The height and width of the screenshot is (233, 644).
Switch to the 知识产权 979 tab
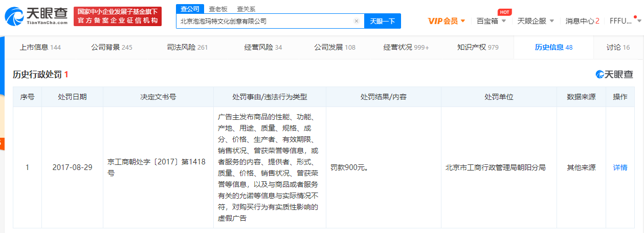478,47
